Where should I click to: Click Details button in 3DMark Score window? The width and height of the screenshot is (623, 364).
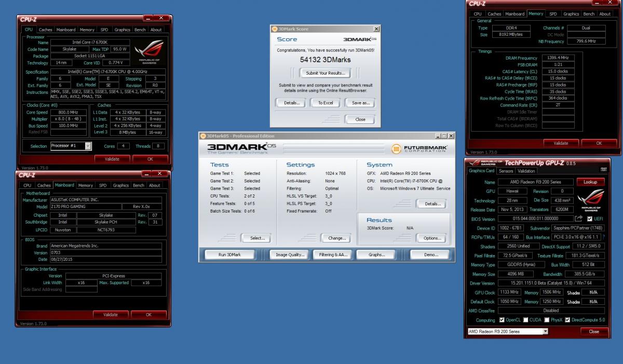click(292, 103)
